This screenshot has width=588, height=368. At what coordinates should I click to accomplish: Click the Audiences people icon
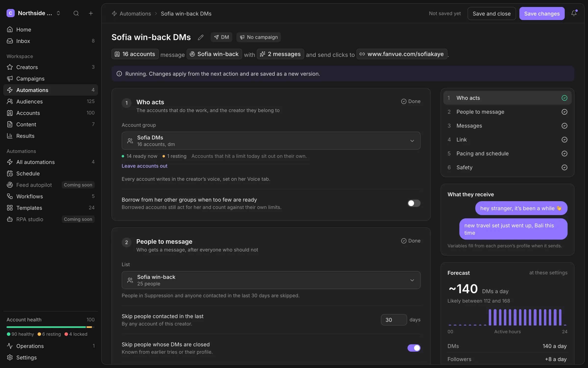click(10, 101)
